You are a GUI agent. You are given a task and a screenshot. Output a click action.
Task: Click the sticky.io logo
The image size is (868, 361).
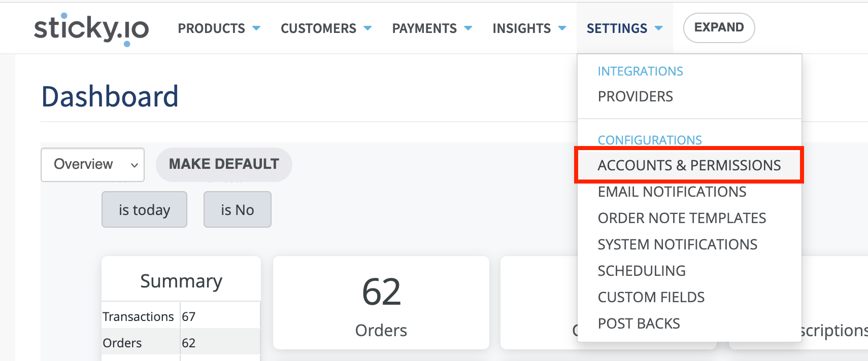(91, 28)
